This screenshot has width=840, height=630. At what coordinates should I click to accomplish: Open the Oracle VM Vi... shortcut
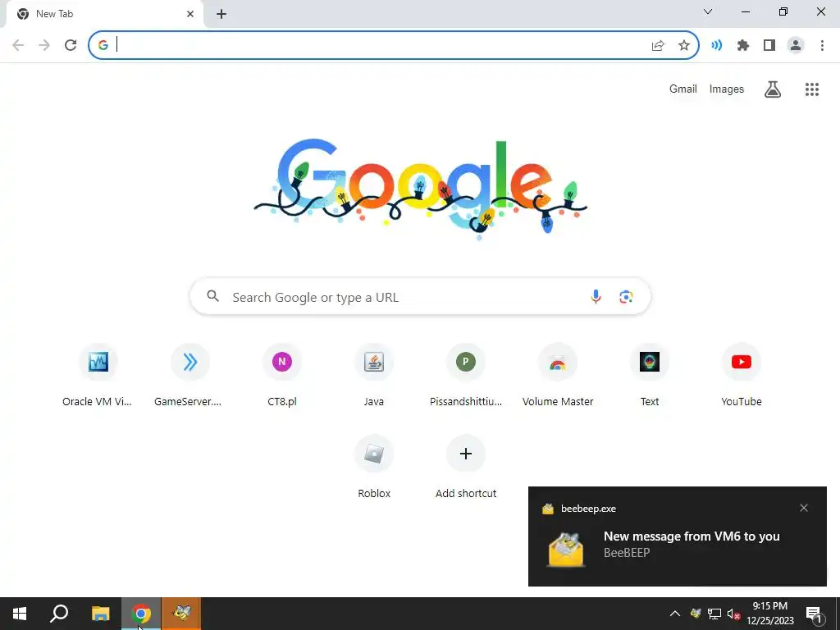tap(98, 376)
